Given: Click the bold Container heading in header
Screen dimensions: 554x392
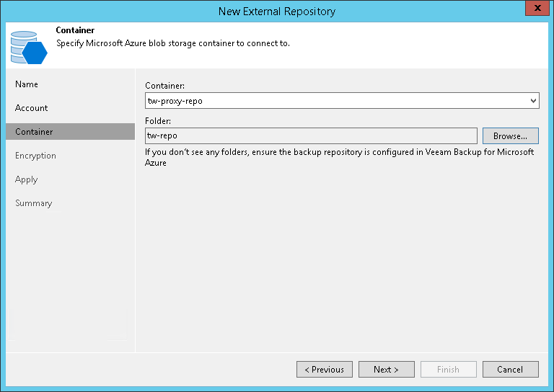Looking at the screenshot, I should (x=75, y=30).
